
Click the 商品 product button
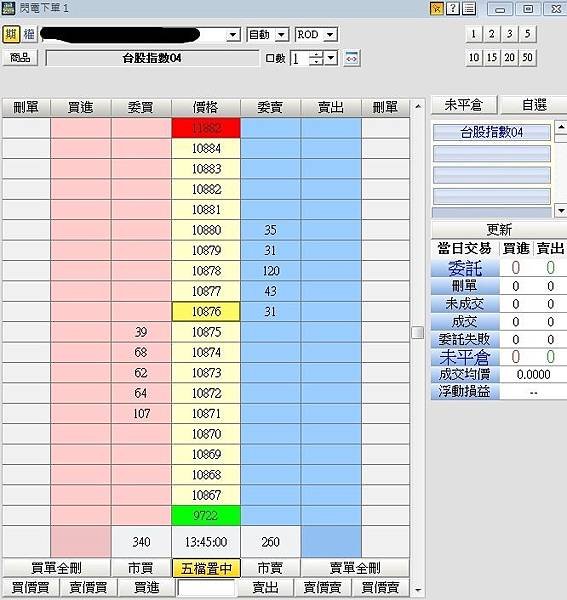(20, 58)
